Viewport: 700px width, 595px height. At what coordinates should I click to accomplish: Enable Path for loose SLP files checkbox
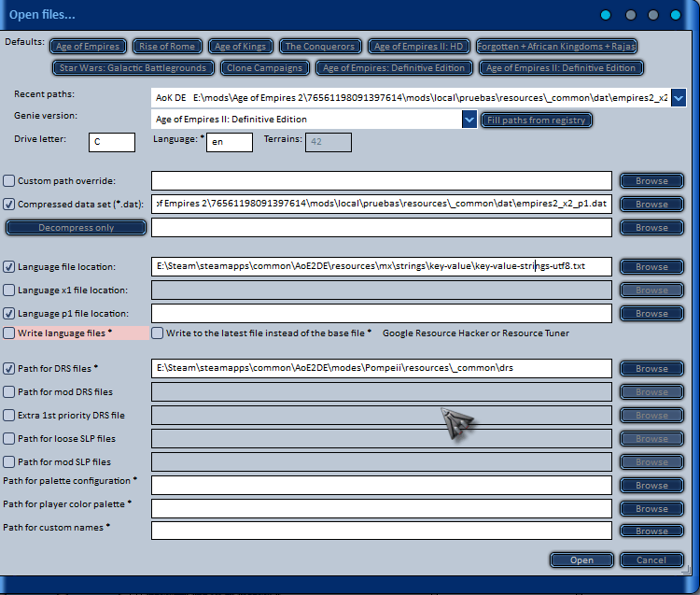coord(9,439)
